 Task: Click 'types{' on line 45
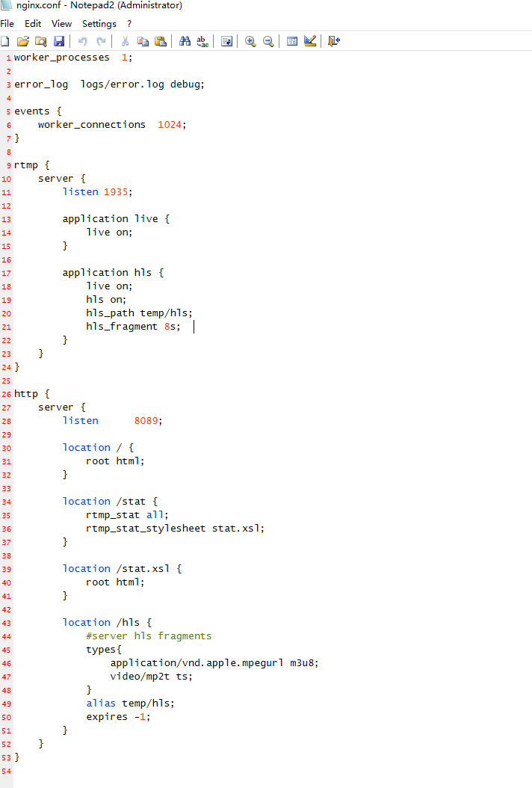click(104, 649)
